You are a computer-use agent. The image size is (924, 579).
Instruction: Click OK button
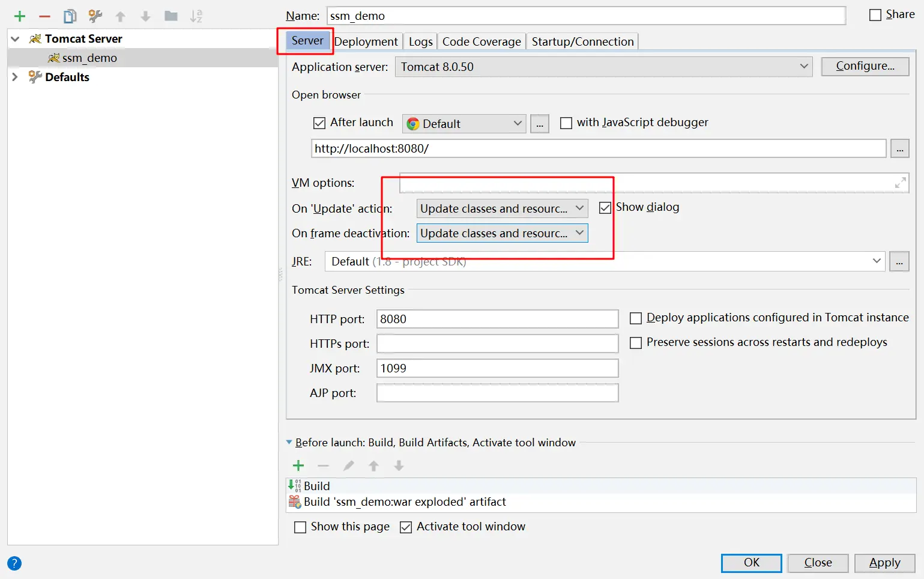(751, 563)
